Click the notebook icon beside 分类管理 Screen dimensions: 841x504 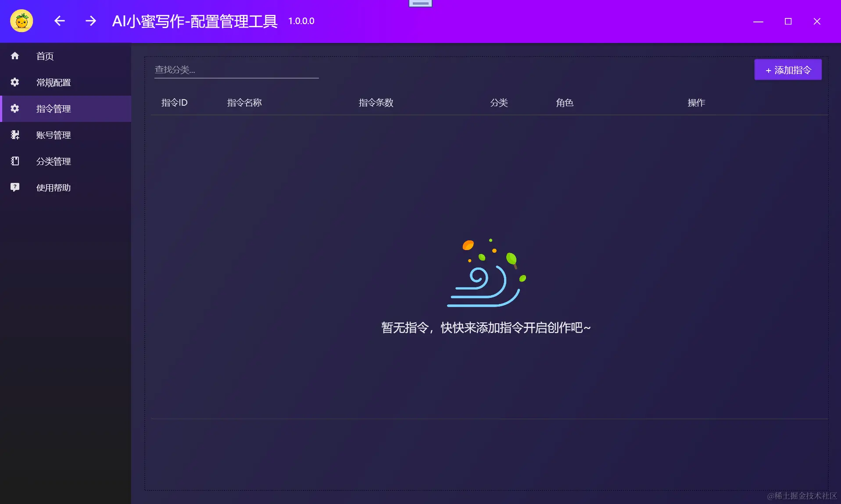(x=15, y=161)
